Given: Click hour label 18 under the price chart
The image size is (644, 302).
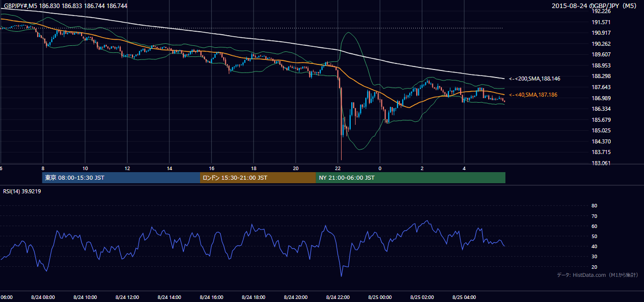Looking at the screenshot, I should click(x=253, y=169).
